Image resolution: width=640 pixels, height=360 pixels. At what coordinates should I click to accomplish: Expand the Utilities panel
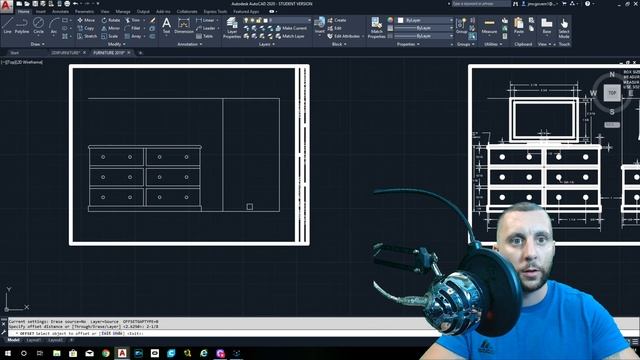coord(493,44)
